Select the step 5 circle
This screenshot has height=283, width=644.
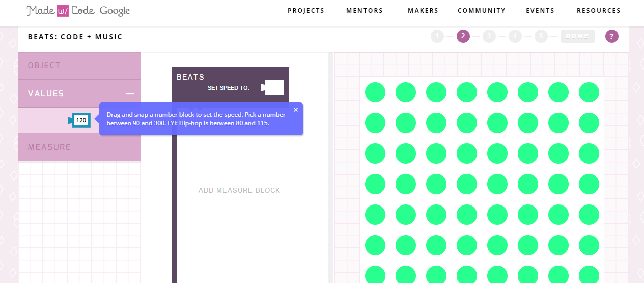(541, 36)
